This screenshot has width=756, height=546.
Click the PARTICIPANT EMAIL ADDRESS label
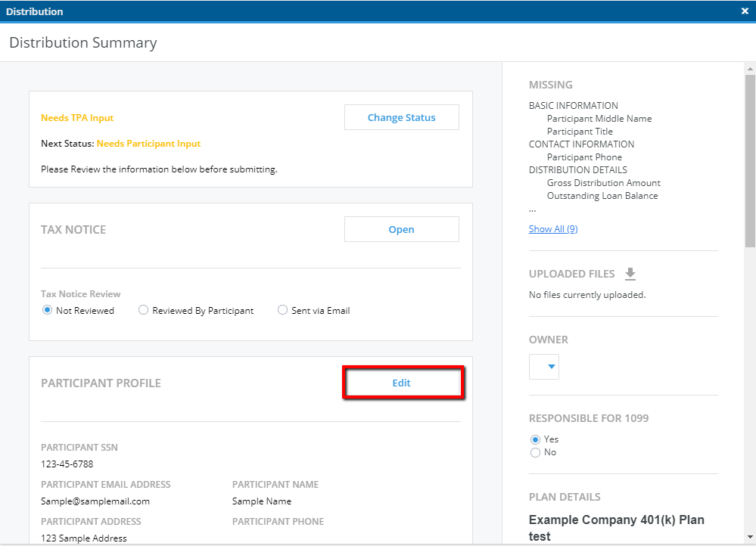106,484
